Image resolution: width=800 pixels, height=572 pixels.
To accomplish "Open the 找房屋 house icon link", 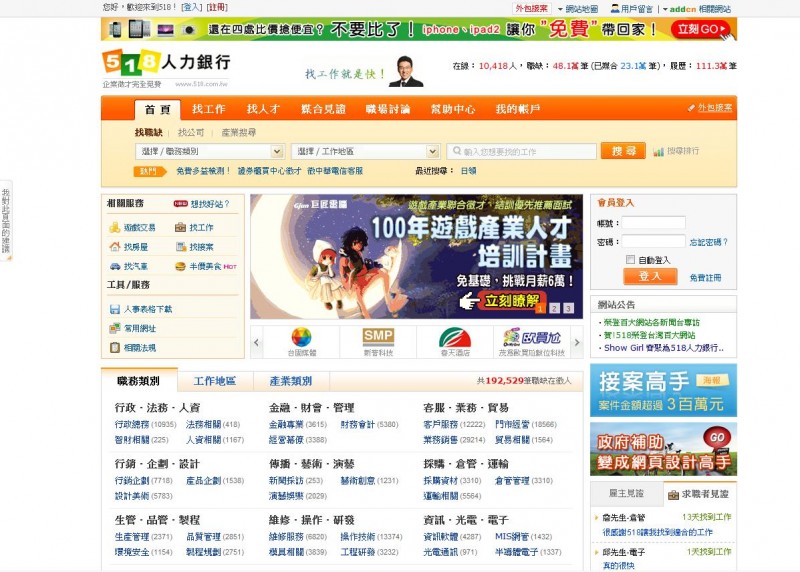I will pyautogui.click(x=116, y=247).
